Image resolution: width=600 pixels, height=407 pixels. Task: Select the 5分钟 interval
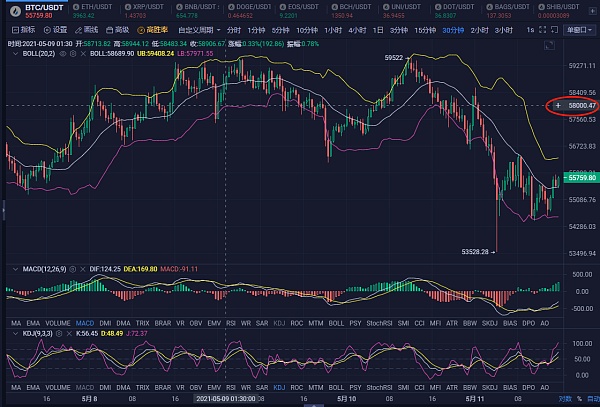280,30
